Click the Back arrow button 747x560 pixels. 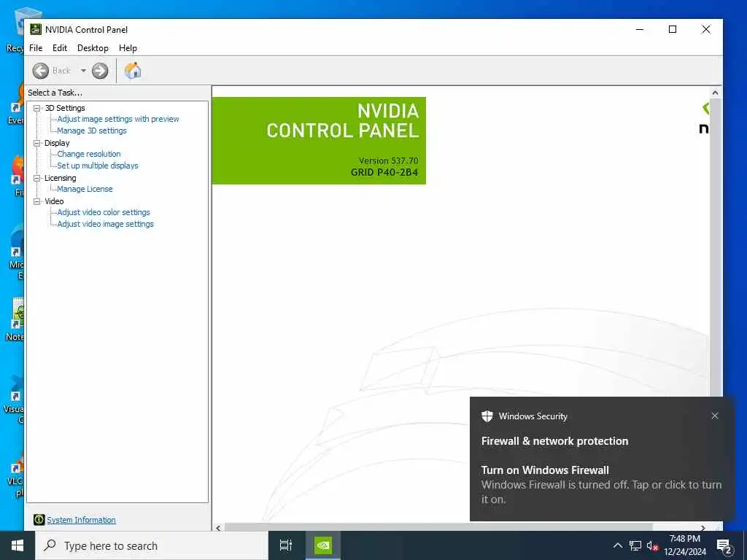tap(41, 71)
